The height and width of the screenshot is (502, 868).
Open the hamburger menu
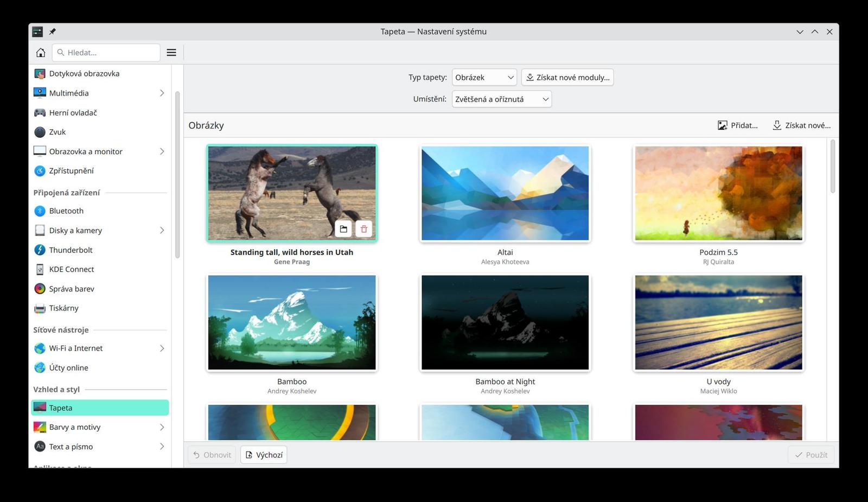tap(171, 52)
